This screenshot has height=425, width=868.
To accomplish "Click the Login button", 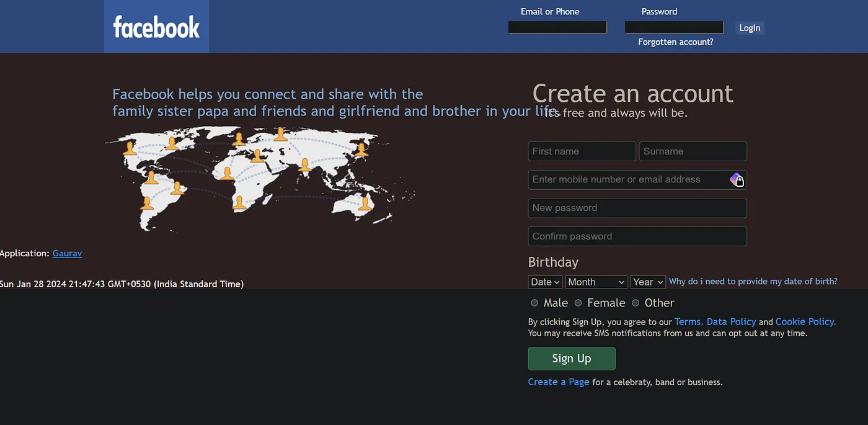I will click(750, 28).
